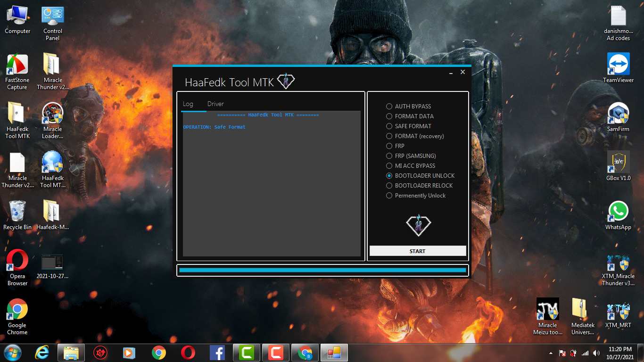This screenshot has height=362, width=644.
Task: Select the FRP (SAMSUNG) option
Action: [x=411, y=156]
